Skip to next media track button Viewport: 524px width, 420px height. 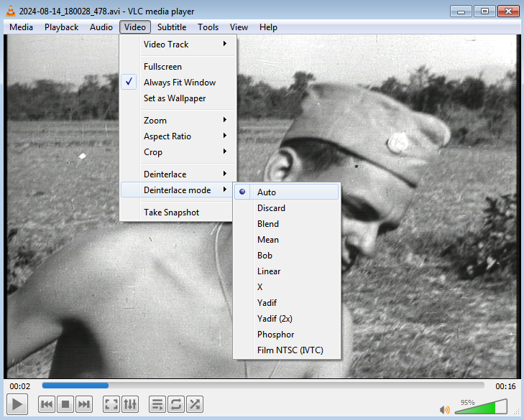84,404
